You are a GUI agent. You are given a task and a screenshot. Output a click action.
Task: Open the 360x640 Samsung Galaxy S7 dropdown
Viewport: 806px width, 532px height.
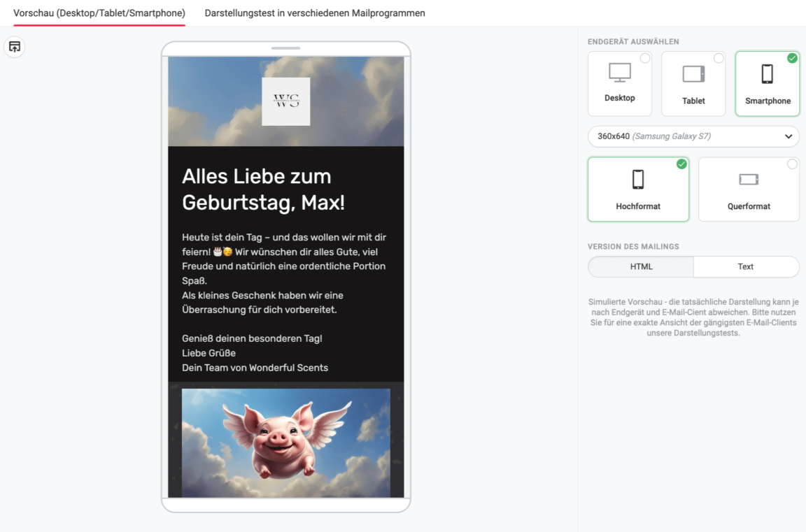click(693, 136)
